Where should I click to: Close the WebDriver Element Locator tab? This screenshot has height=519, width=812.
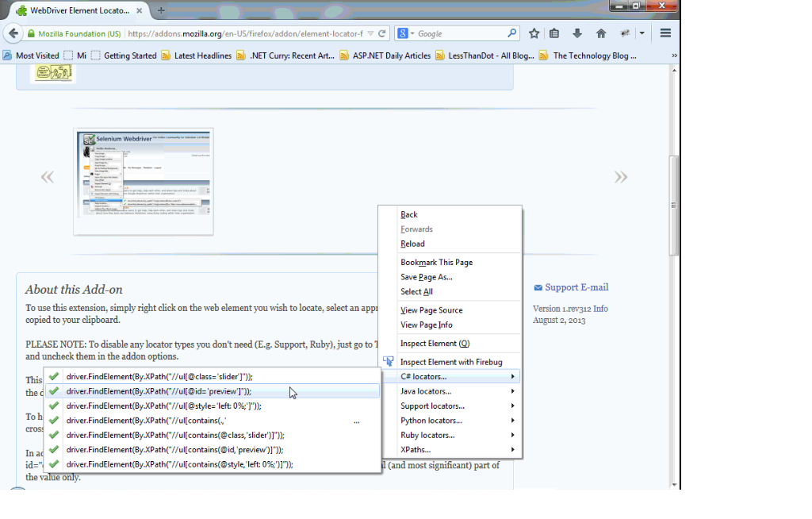pyautogui.click(x=139, y=10)
